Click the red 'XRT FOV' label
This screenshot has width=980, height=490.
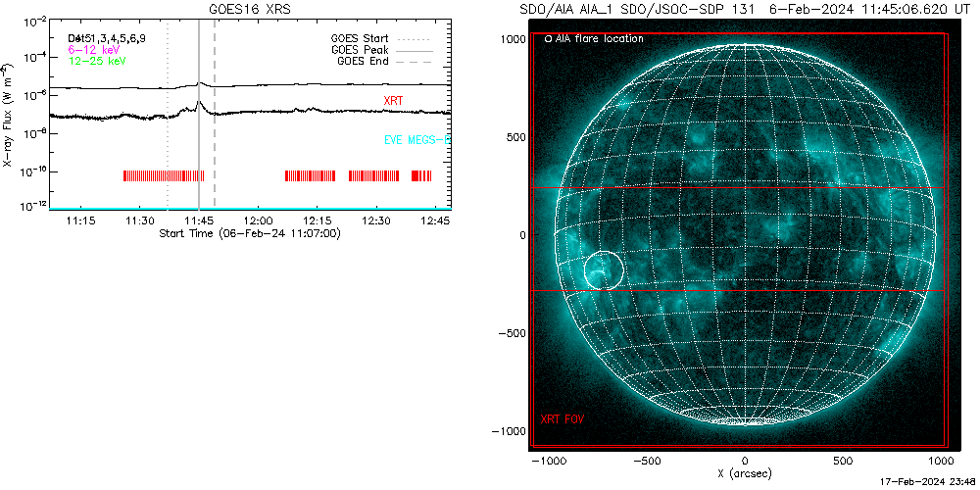tap(562, 419)
